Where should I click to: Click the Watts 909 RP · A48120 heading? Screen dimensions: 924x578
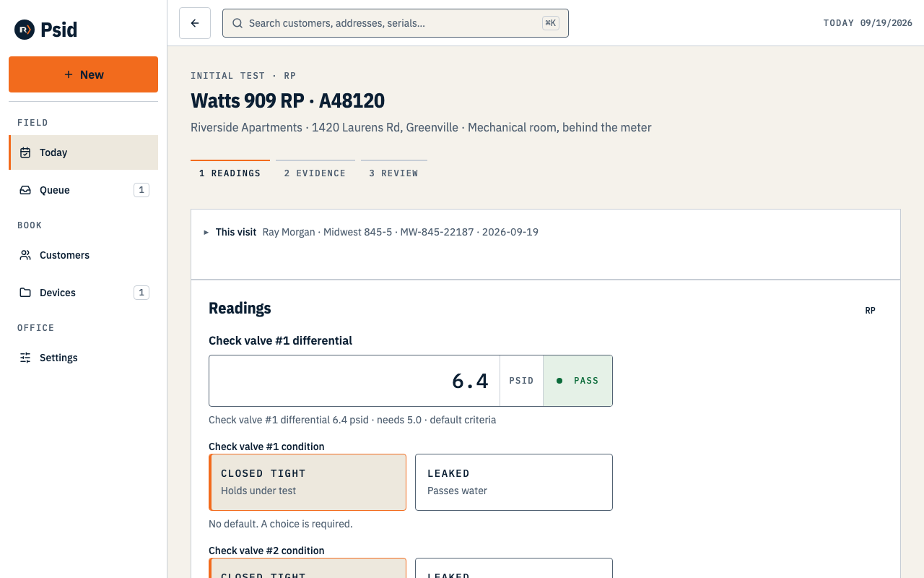click(287, 100)
